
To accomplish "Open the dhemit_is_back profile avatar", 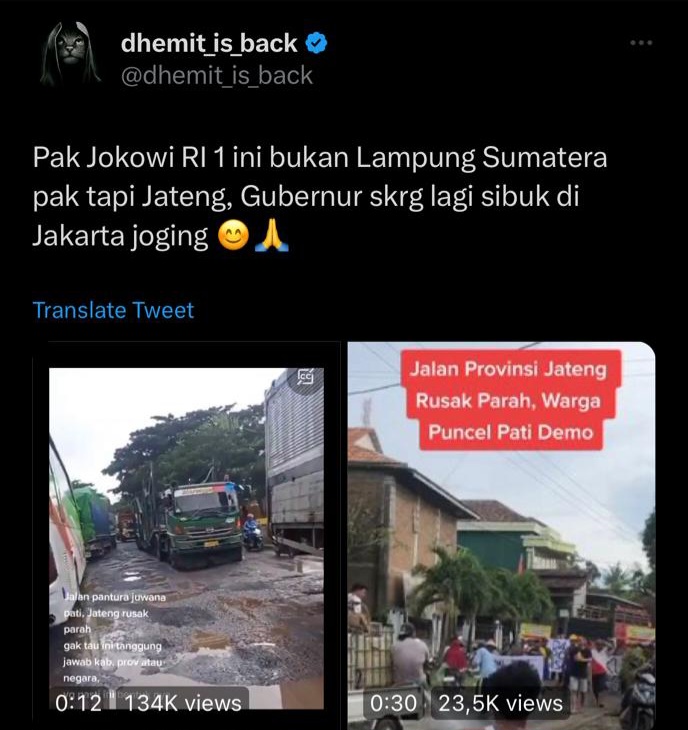I will click(70, 55).
